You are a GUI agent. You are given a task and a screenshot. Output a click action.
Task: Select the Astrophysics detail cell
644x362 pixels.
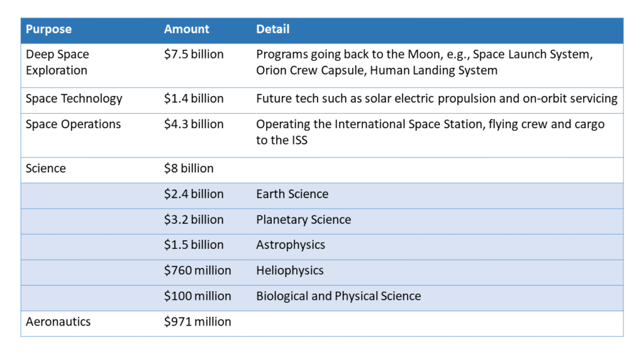(291, 245)
